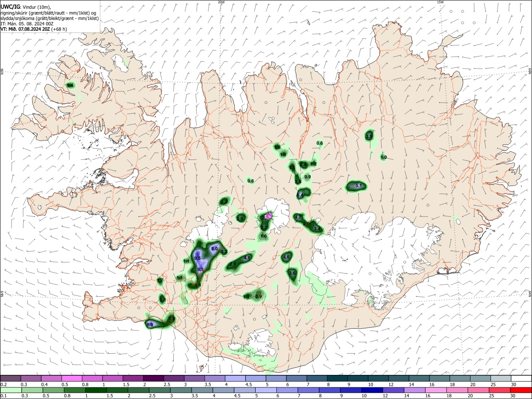Click the '0.1' label of the lower legend scale
532x399 pixels.
(x=3, y=396)
